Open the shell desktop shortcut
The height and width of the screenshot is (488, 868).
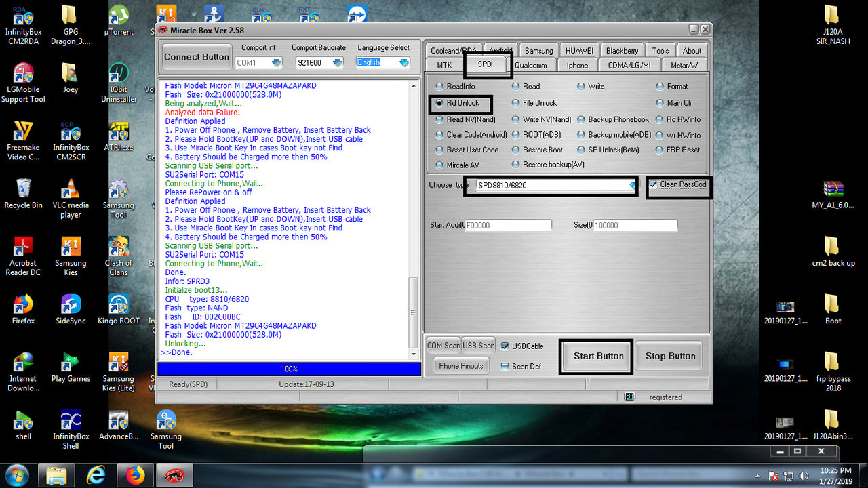pos(23,425)
